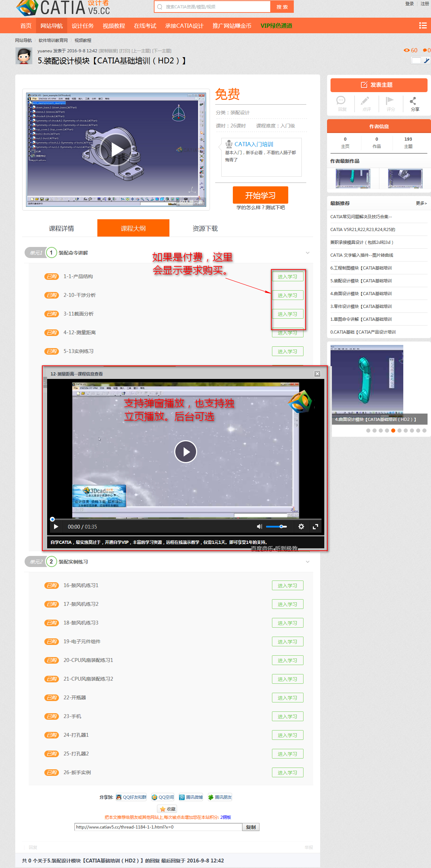The height and width of the screenshot is (868, 431).
Task: Open the 登录 login link
Action: [x=410, y=4]
